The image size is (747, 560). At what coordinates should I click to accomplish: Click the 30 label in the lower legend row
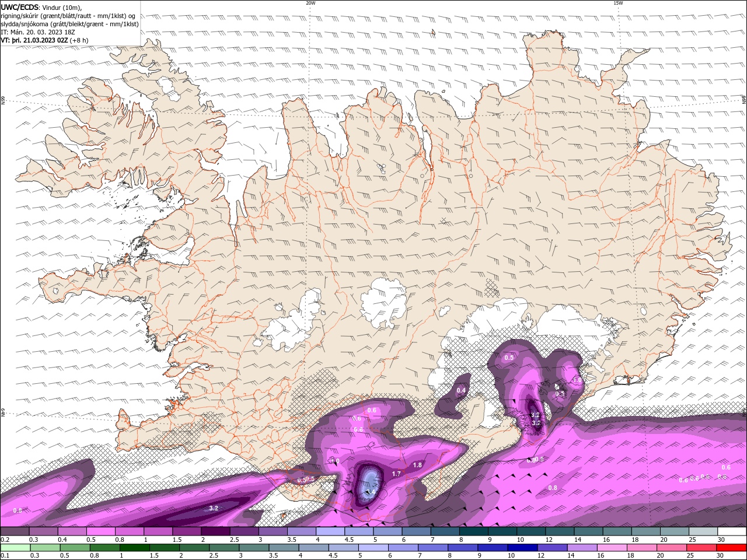tap(720, 555)
